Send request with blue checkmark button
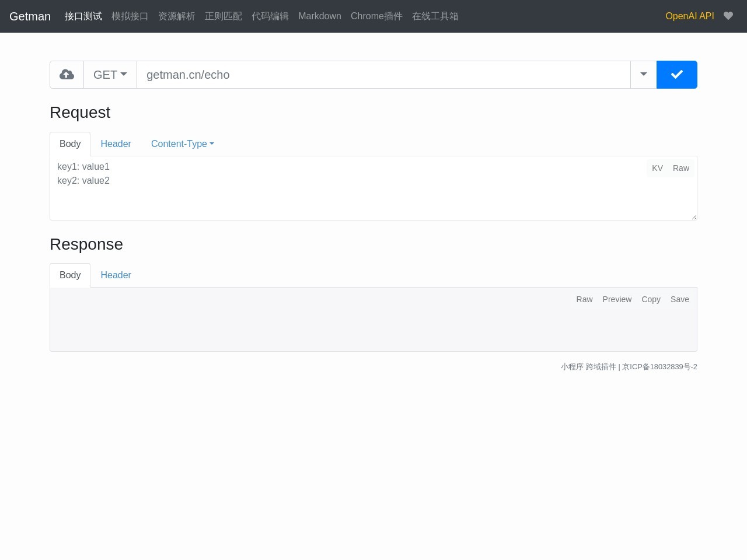747x560 pixels. click(676, 75)
